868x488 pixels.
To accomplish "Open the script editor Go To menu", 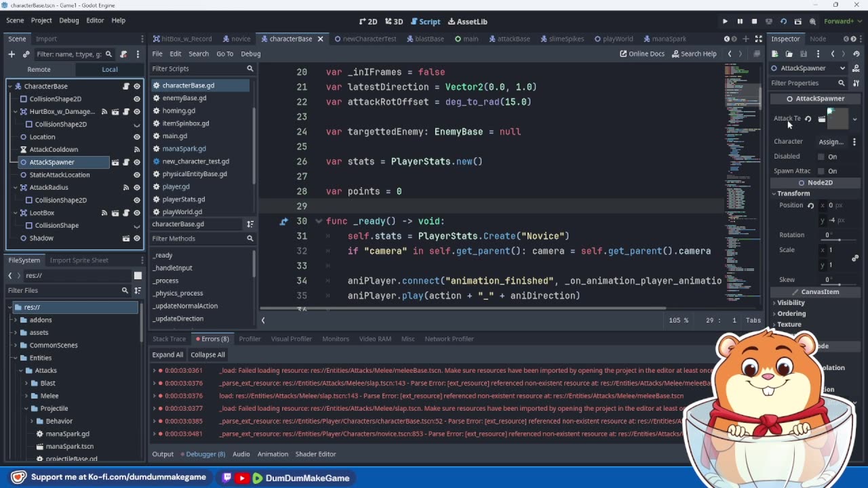I will (224, 54).
